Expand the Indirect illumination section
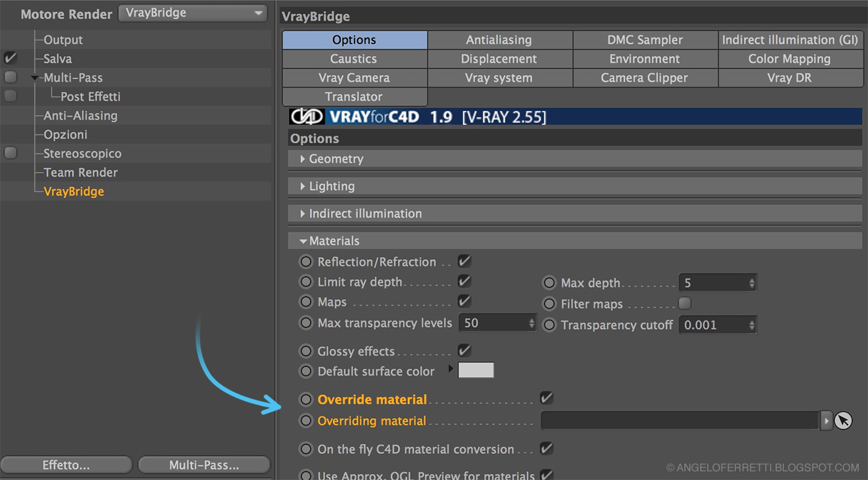 302,214
